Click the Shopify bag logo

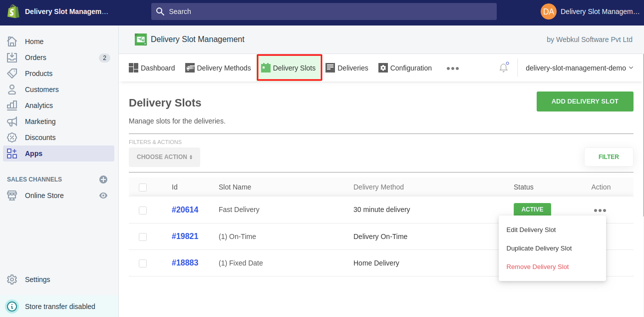pos(13,11)
